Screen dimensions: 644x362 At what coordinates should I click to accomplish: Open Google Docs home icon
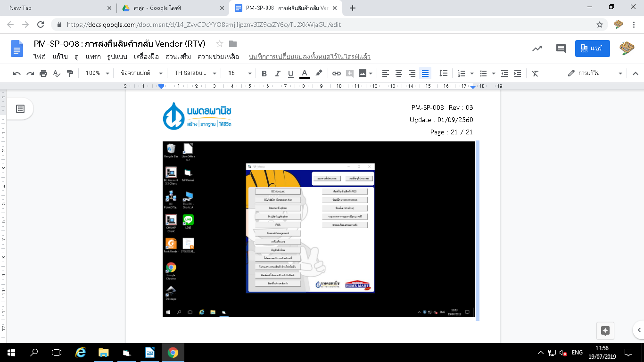17,49
